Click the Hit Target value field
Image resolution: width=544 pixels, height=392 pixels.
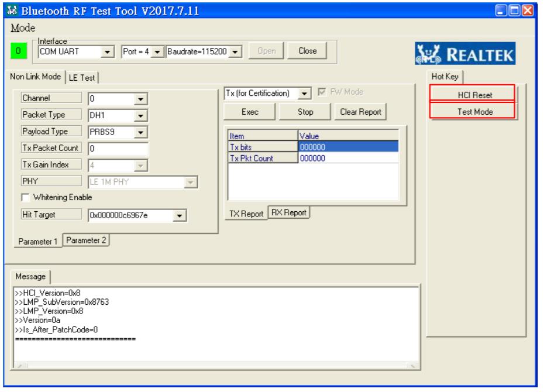point(131,216)
